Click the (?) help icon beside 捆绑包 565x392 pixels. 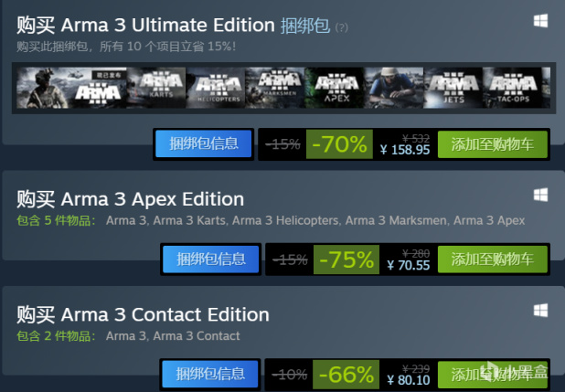click(341, 27)
